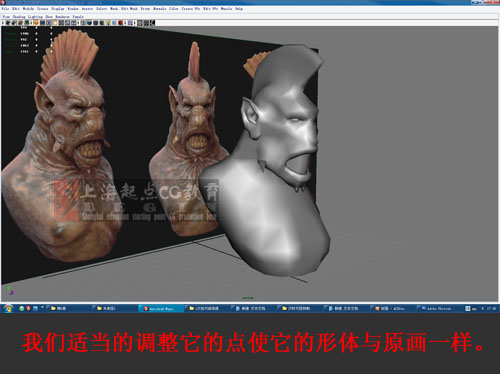
Task: Toggle the High Quality rendering red icon
Action: click(x=121, y=23)
